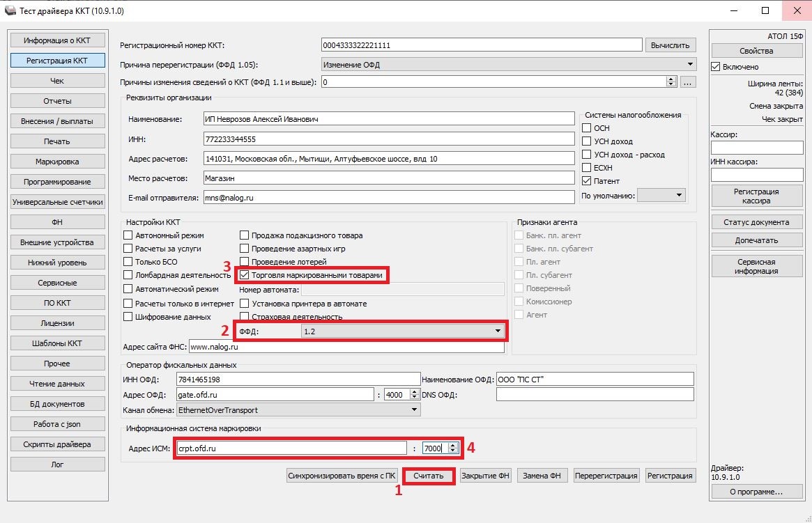Image resolution: width=812 pixels, height=523 pixels.
Task: Click the Адрес ИСМ input field
Action: pyautogui.click(x=291, y=448)
